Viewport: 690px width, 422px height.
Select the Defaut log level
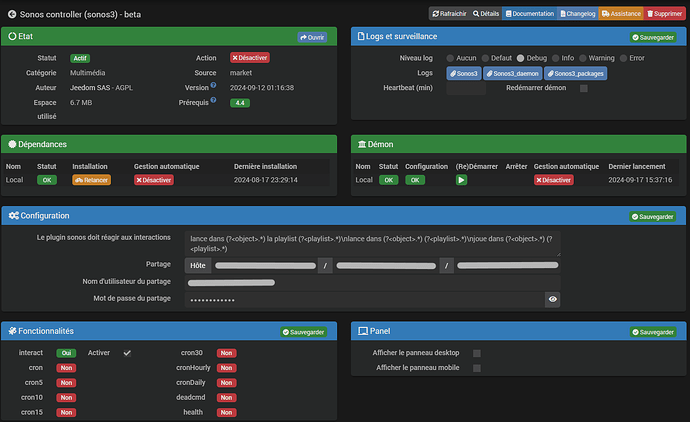pyautogui.click(x=485, y=58)
